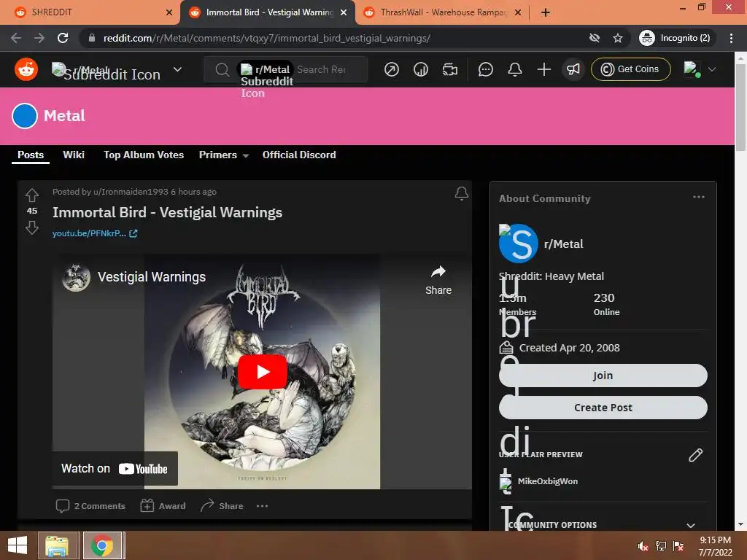This screenshot has width=747, height=560.
Task: Select the Wiki tab
Action: (74, 155)
